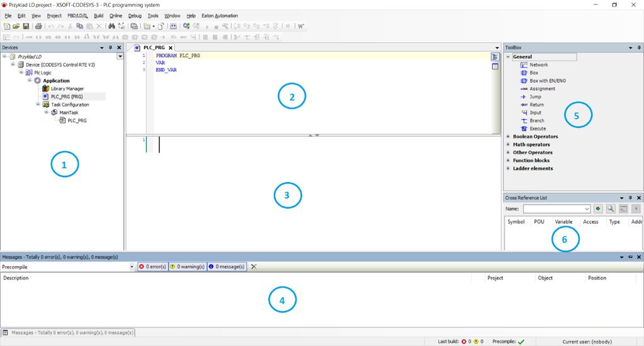This screenshot has width=644, height=346.
Task: Click the wrench icon in the main toolbar
Action: [225, 26]
